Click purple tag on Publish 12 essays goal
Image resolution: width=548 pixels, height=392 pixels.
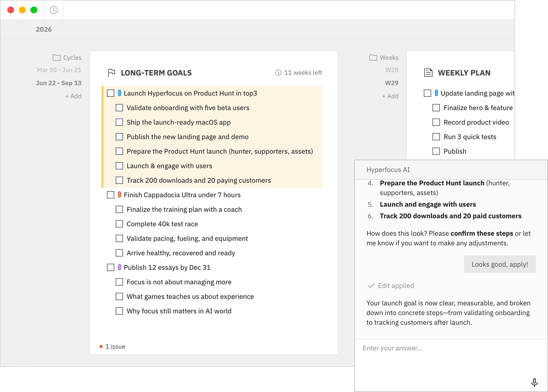coord(119,267)
